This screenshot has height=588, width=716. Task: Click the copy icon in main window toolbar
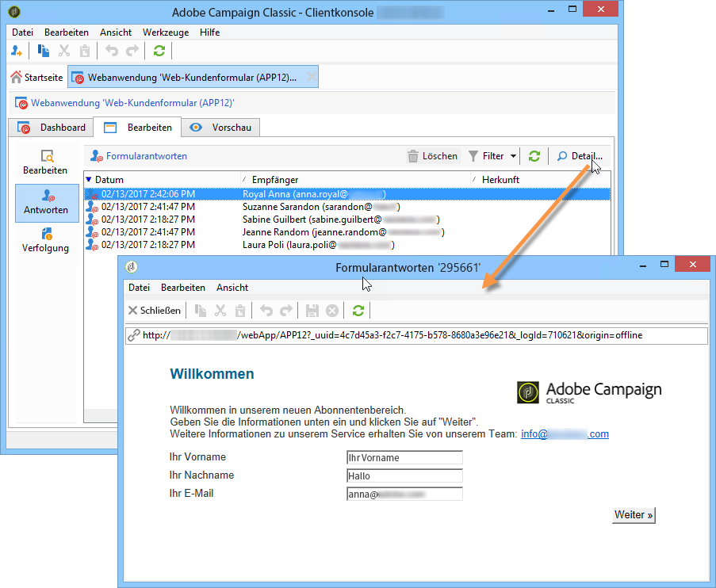tap(44, 51)
